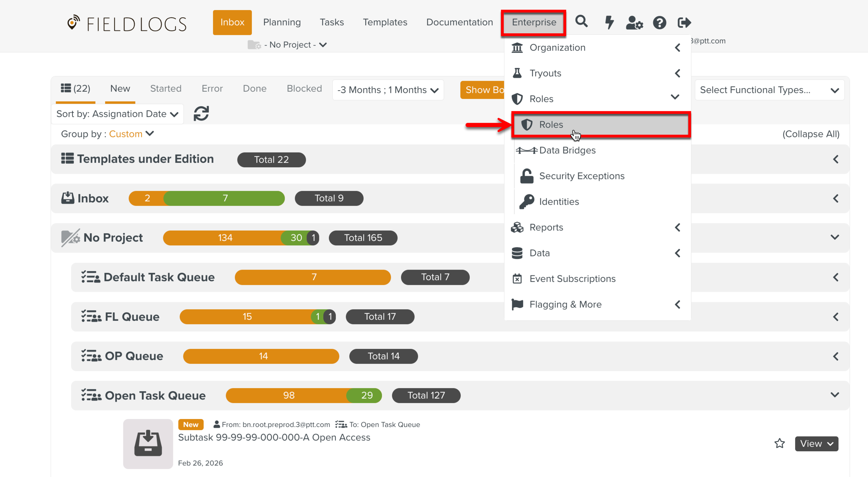
Task: Open the Data Bridges menu entry
Action: tap(567, 150)
